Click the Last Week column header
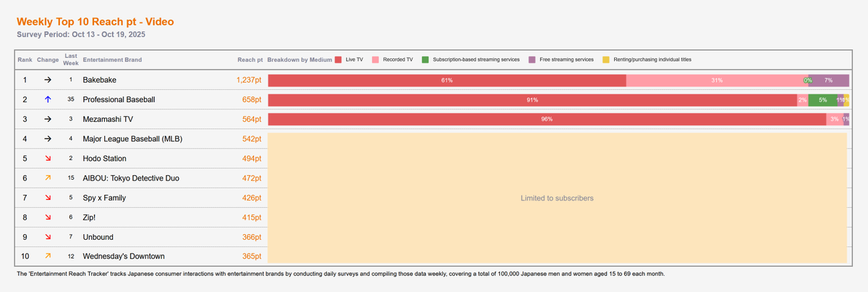 coord(71,59)
